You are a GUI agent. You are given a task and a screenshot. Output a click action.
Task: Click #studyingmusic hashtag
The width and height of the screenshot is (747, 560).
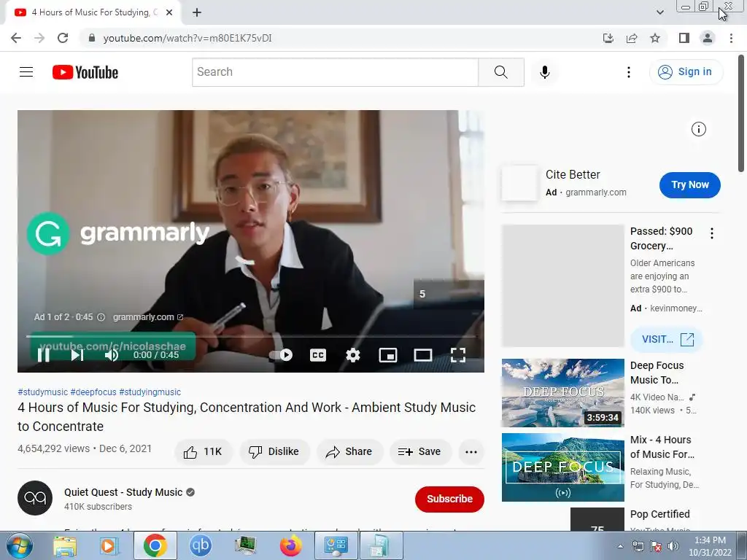tap(150, 392)
